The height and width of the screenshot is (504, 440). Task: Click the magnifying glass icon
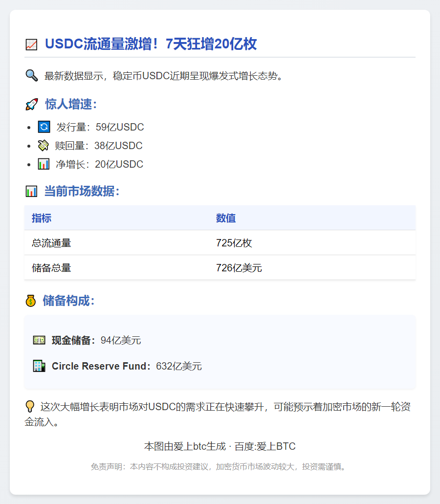click(x=31, y=76)
